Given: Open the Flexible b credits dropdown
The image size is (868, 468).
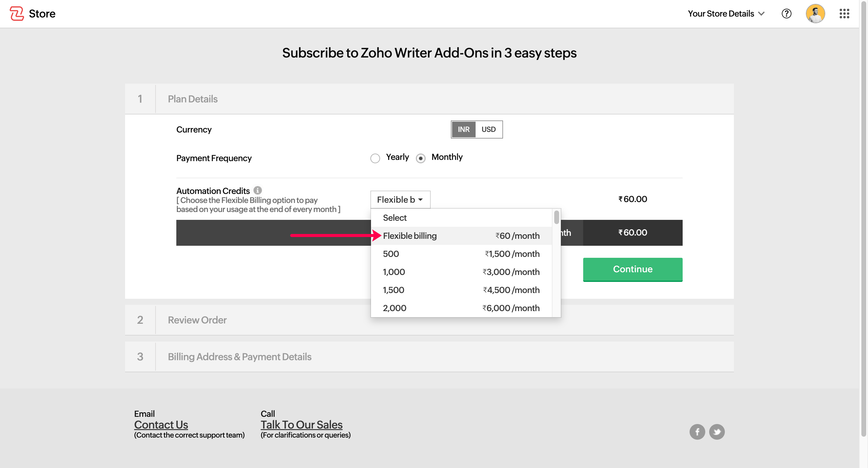Looking at the screenshot, I should click(x=400, y=199).
